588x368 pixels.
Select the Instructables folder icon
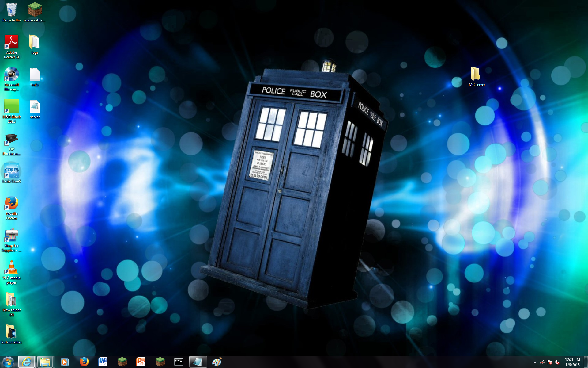click(x=12, y=334)
